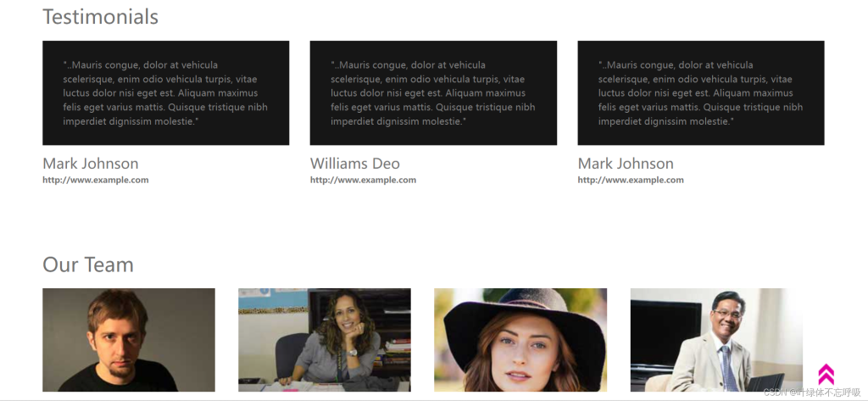Click the Williams Deo name heading
The height and width of the screenshot is (401, 868).
pyautogui.click(x=355, y=164)
